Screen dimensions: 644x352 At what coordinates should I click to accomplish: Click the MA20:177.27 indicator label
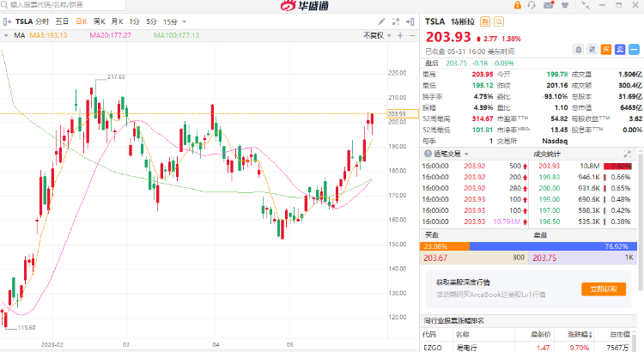111,36
